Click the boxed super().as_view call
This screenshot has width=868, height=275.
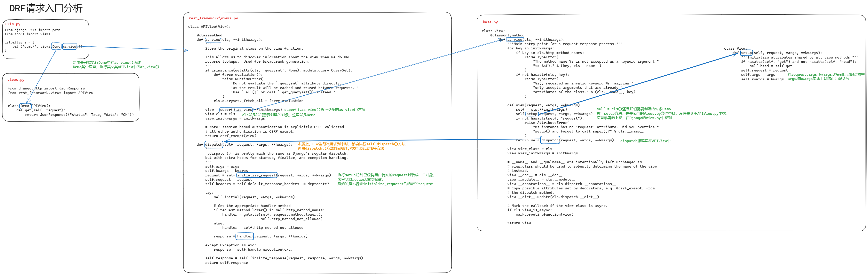[236, 110]
